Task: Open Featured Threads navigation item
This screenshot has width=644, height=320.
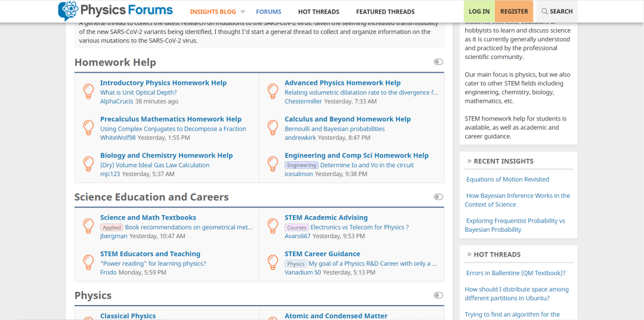Action: (385, 11)
